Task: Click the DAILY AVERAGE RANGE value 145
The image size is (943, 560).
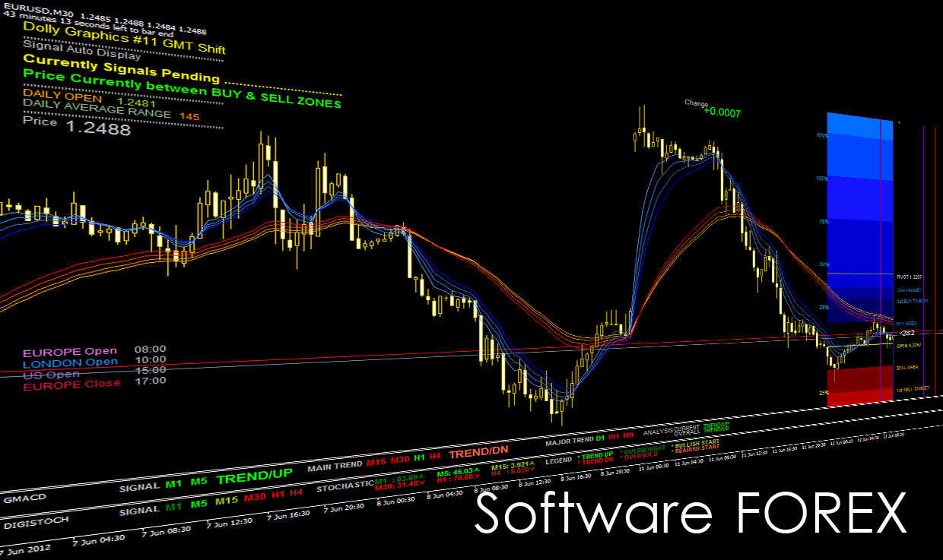Action: [189, 116]
